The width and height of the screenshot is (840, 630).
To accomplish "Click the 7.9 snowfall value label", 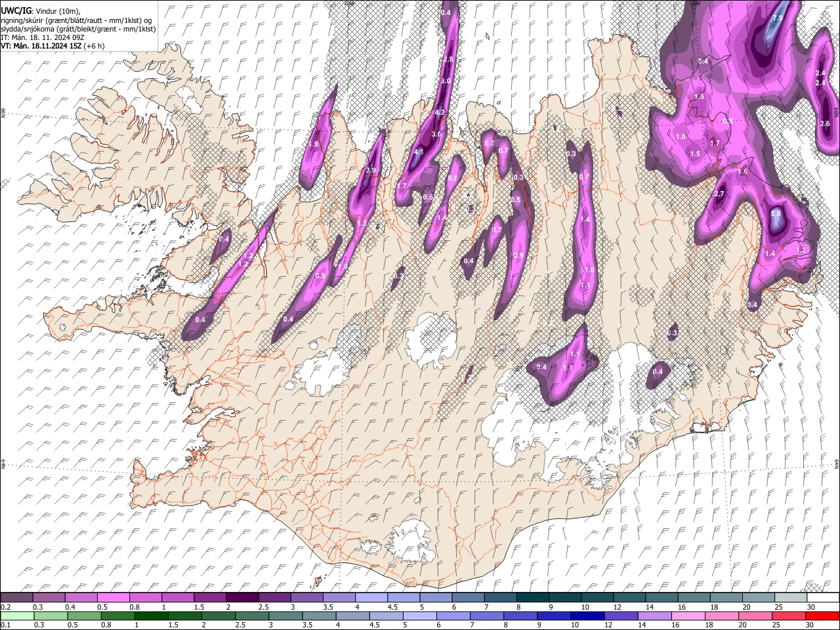I will [778, 18].
